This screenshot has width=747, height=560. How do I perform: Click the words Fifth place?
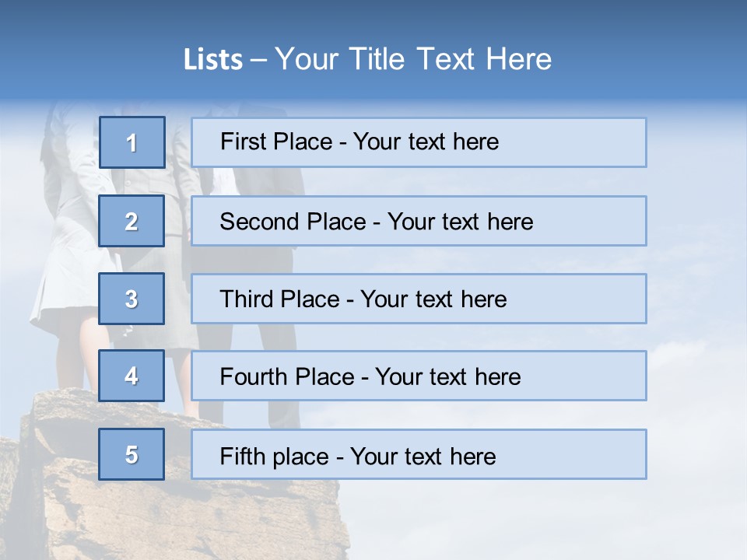[x=275, y=457]
